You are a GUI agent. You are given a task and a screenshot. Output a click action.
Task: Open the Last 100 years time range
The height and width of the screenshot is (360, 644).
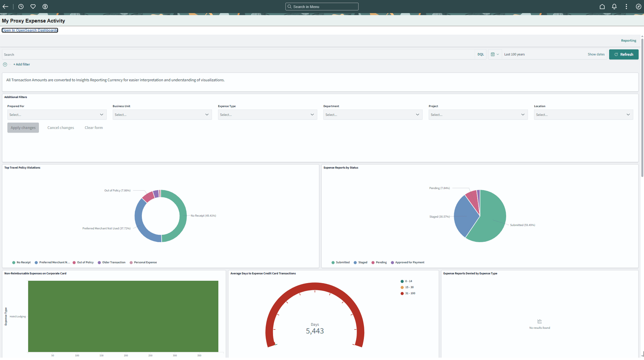[514, 54]
